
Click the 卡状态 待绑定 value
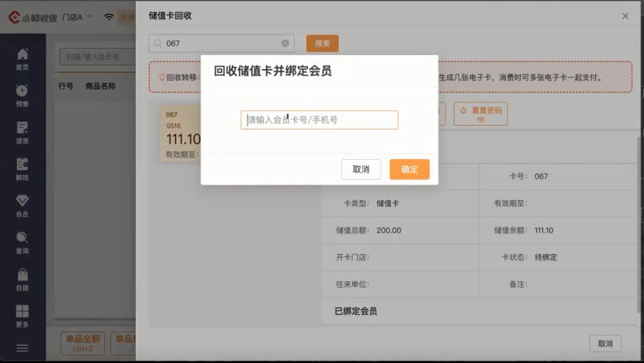545,257
